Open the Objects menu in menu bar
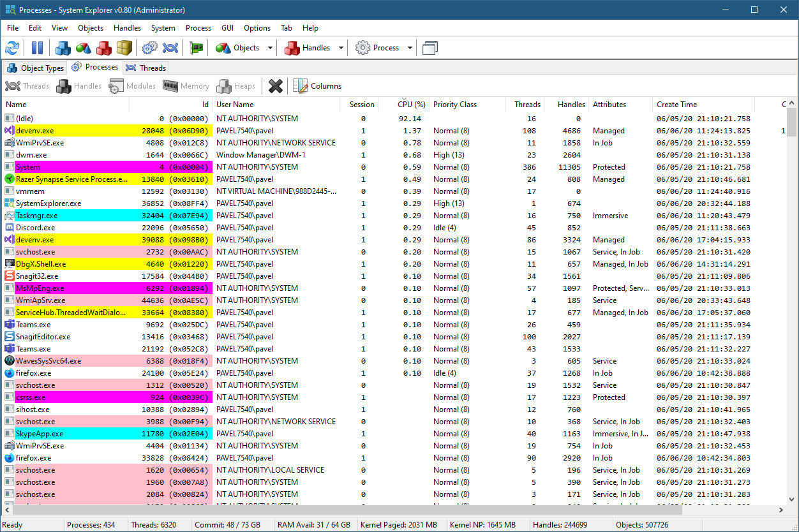The image size is (799, 532). [91, 28]
